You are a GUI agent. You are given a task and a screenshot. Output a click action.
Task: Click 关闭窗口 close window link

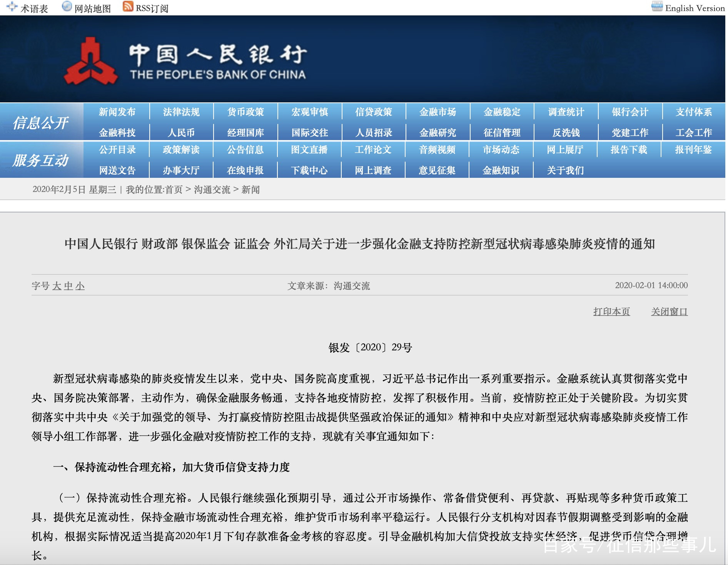point(670,311)
